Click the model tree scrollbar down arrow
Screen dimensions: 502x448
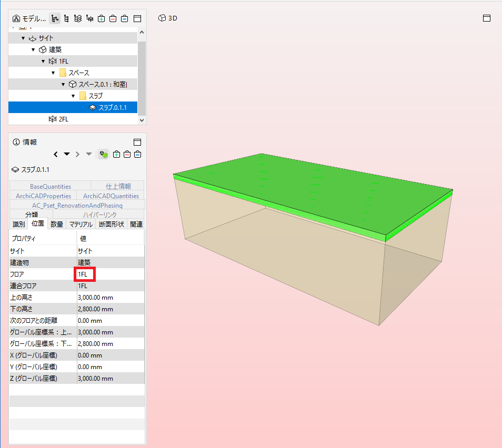pyautogui.click(x=142, y=120)
